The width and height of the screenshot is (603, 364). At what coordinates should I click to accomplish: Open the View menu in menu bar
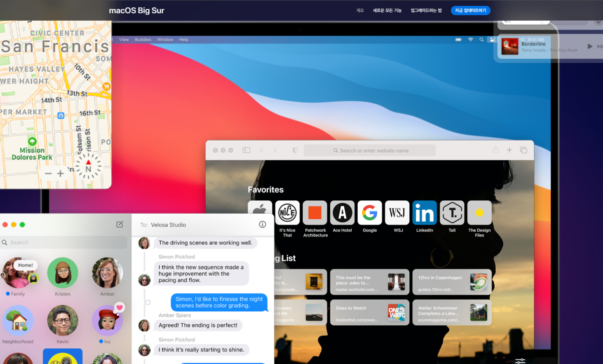click(x=124, y=40)
